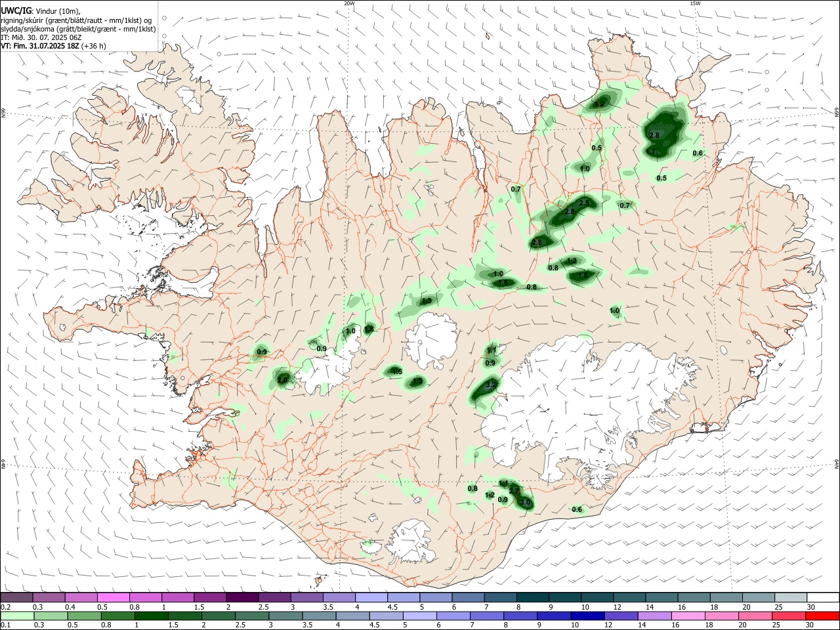The image size is (840, 630).
Task: Click the bright red 30 rain legend swatch
Action: pos(823,616)
